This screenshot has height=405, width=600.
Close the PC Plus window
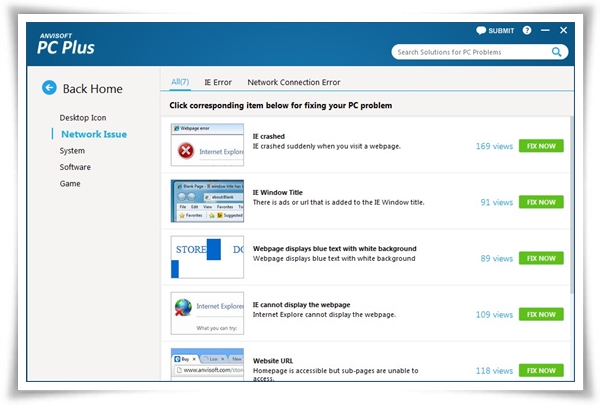(563, 30)
